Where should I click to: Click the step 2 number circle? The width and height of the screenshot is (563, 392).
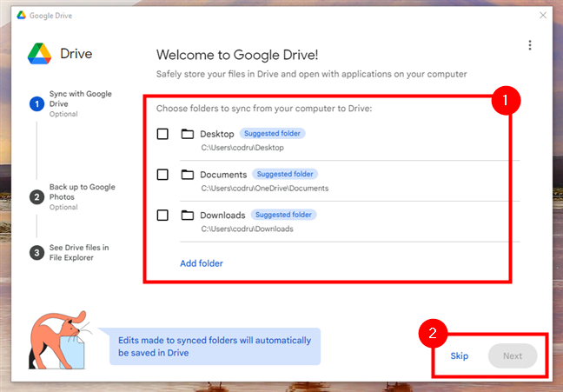[36, 197]
